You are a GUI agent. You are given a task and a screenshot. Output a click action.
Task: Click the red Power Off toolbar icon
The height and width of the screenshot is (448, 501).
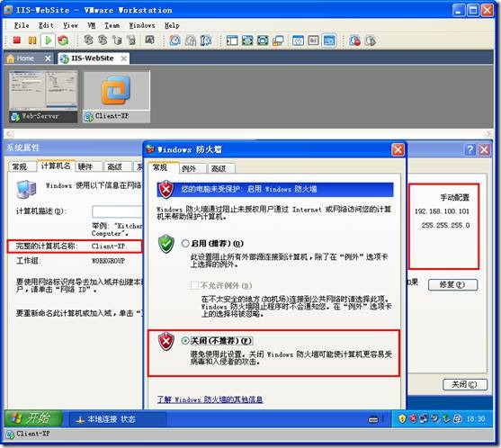17,40
